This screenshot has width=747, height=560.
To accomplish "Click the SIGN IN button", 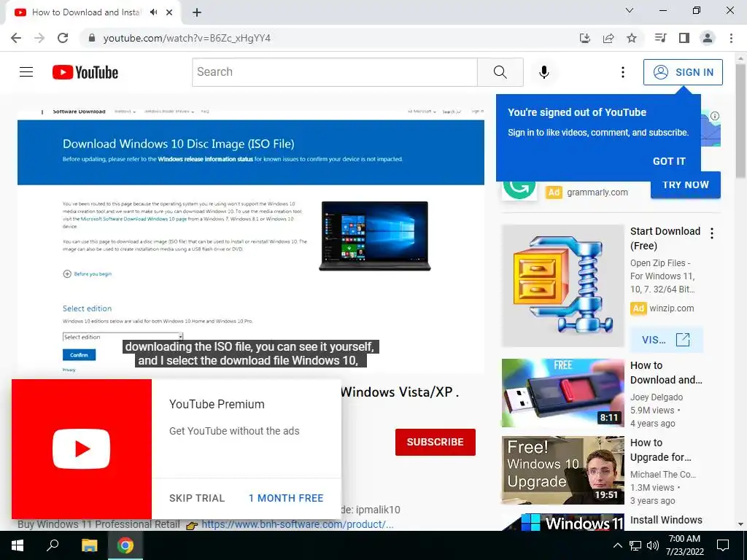I will tap(683, 72).
